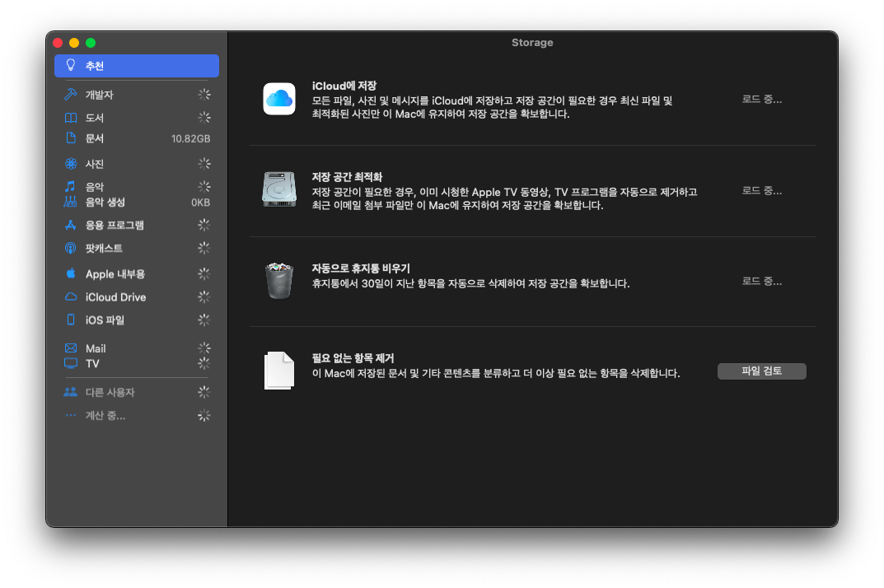This screenshot has height=588, width=884.
Task: Open the 개발자 category label
Action: point(99,95)
